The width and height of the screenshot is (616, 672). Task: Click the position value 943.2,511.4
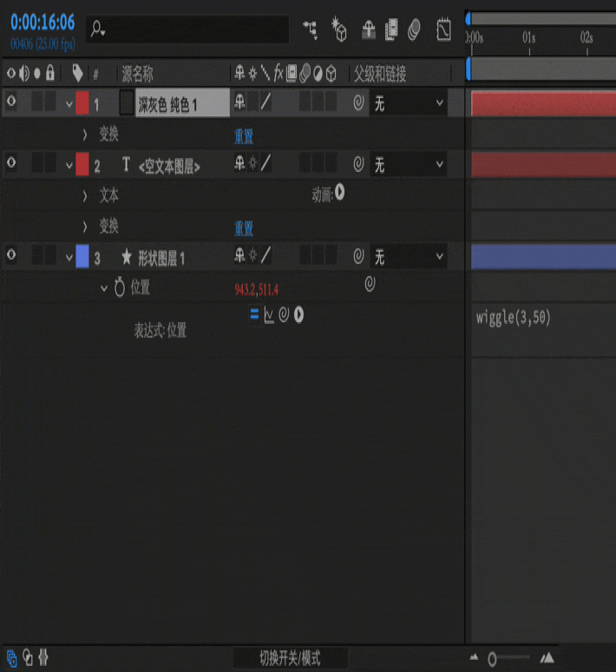[256, 290]
